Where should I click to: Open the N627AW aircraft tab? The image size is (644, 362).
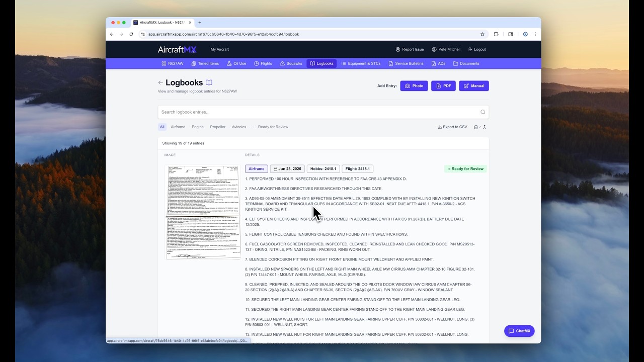173,63
